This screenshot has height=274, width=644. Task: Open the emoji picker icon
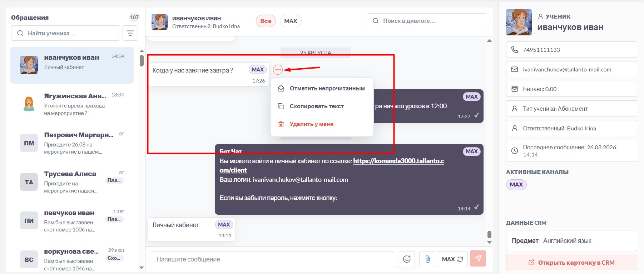coord(407,259)
